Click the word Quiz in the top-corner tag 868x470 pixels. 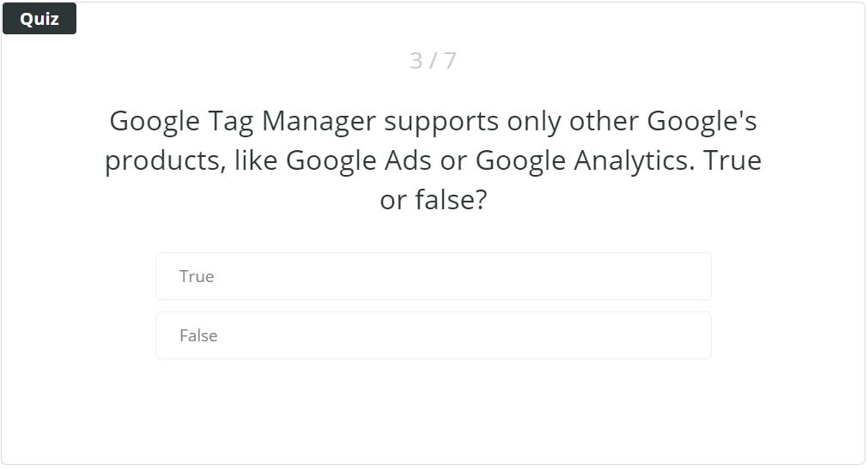tap(39, 19)
